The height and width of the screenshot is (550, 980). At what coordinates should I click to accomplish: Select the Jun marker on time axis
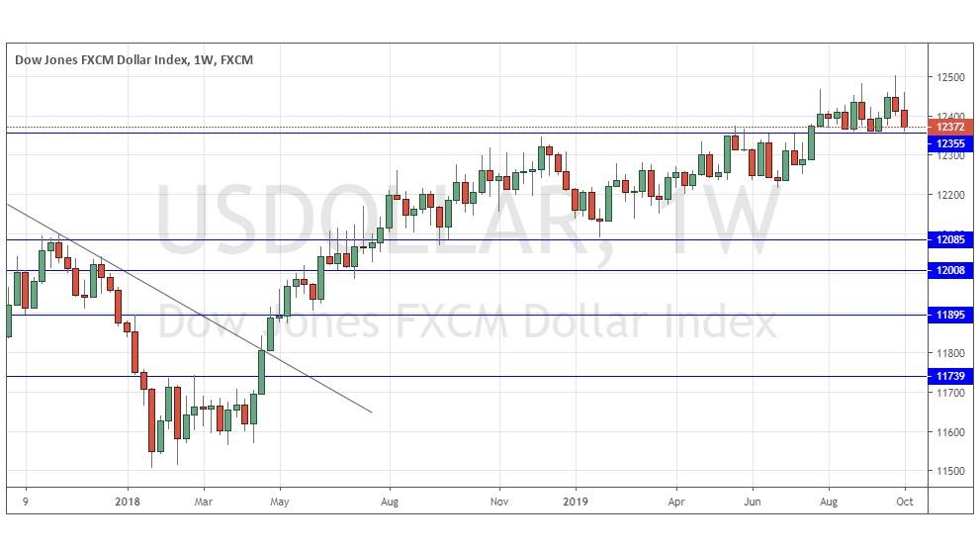753,502
